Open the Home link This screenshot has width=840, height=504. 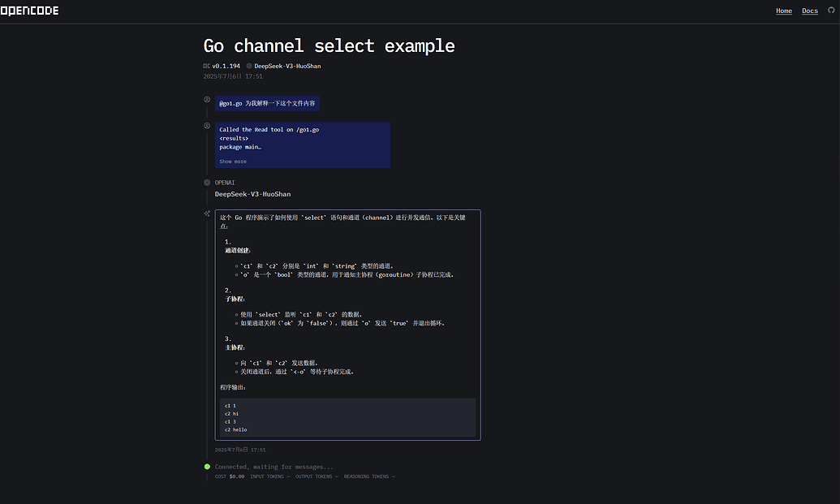pyautogui.click(x=784, y=11)
